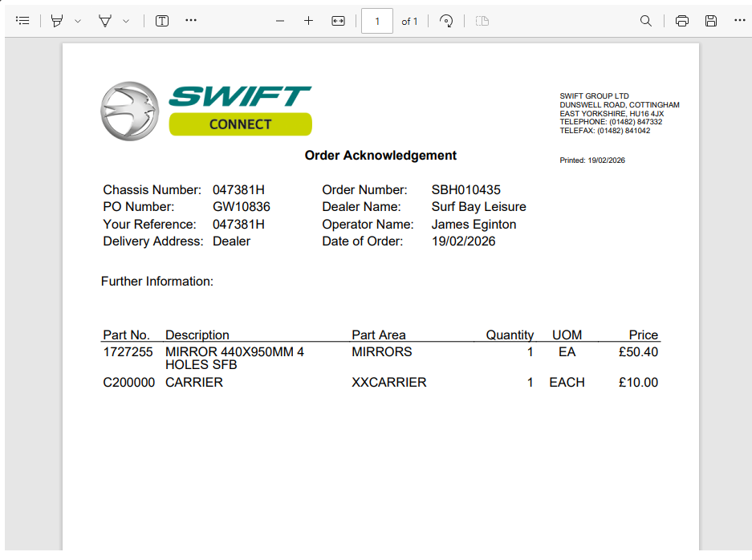The width and height of the screenshot is (752, 560).
Task: Open the table of contents sidebar
Action: click(22, 21)
